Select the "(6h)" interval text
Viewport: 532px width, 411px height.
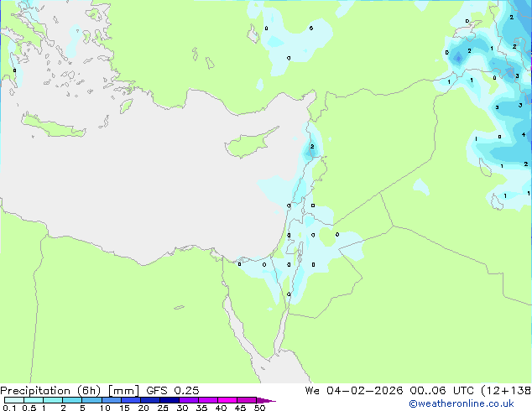click(89, 391)
